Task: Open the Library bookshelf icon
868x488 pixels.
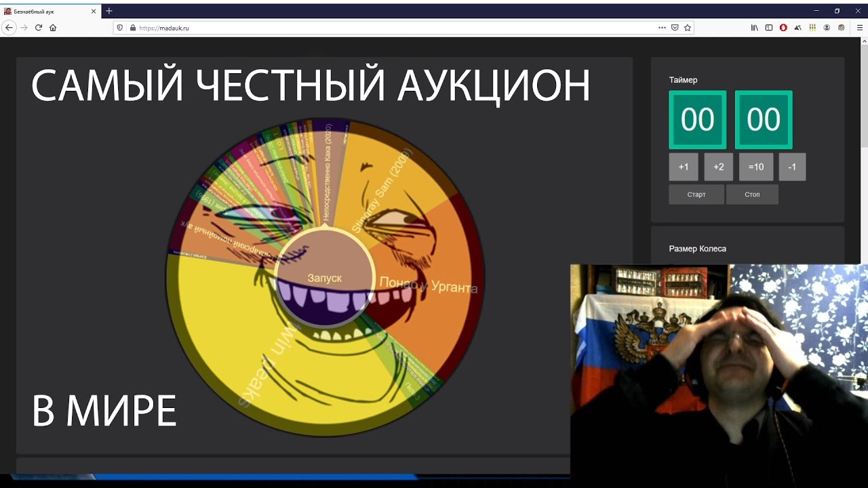Action: click(754, 28)
